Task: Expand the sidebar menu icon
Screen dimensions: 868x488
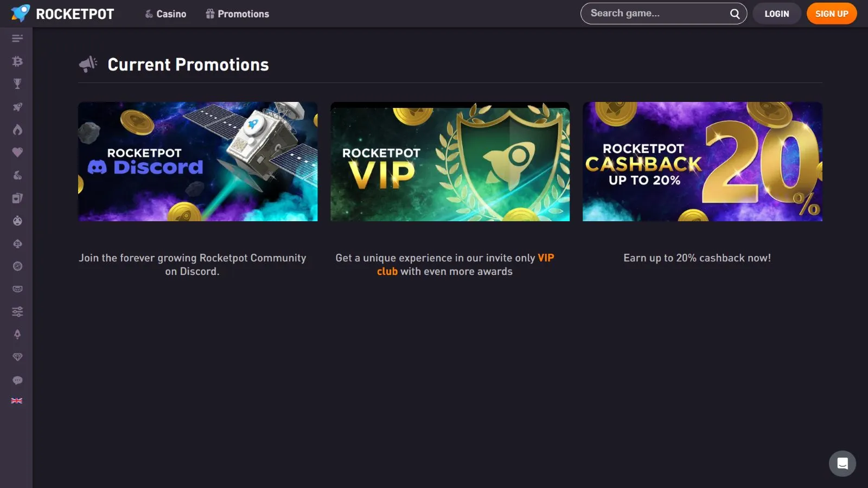Action: pos(17,38)
